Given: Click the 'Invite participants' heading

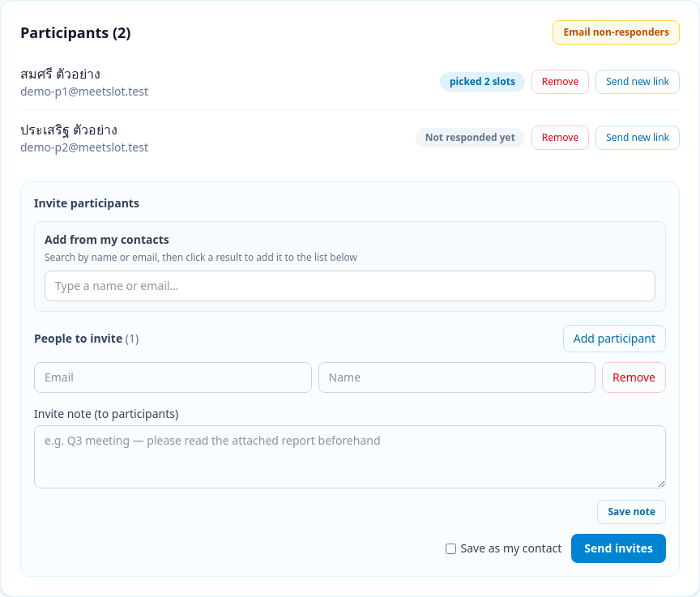Looking at the screenshot, I should point(87,203).
